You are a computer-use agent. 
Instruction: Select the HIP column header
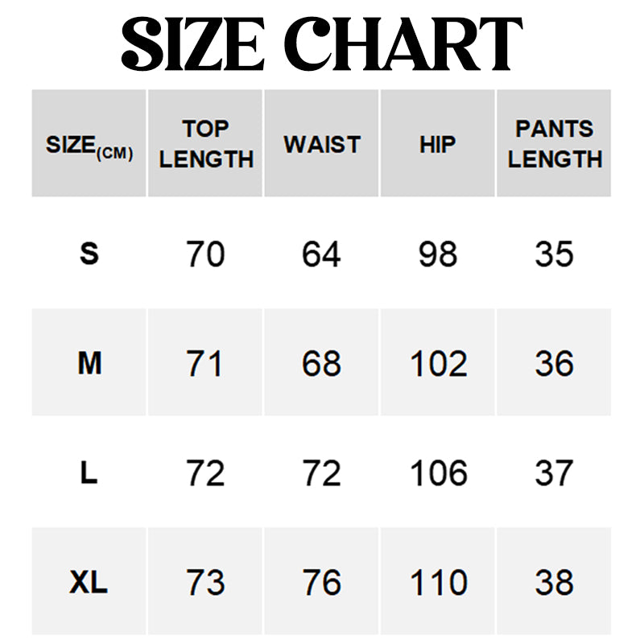(438, 145)
